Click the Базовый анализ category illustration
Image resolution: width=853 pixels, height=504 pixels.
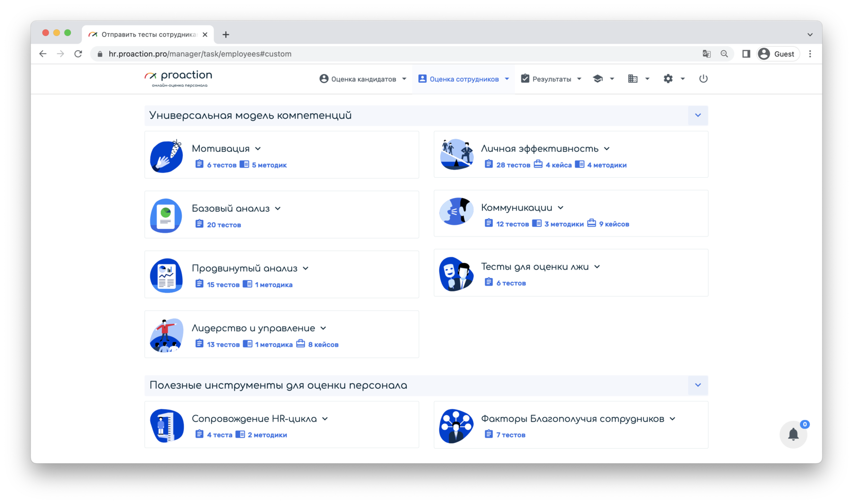[167, 216]
